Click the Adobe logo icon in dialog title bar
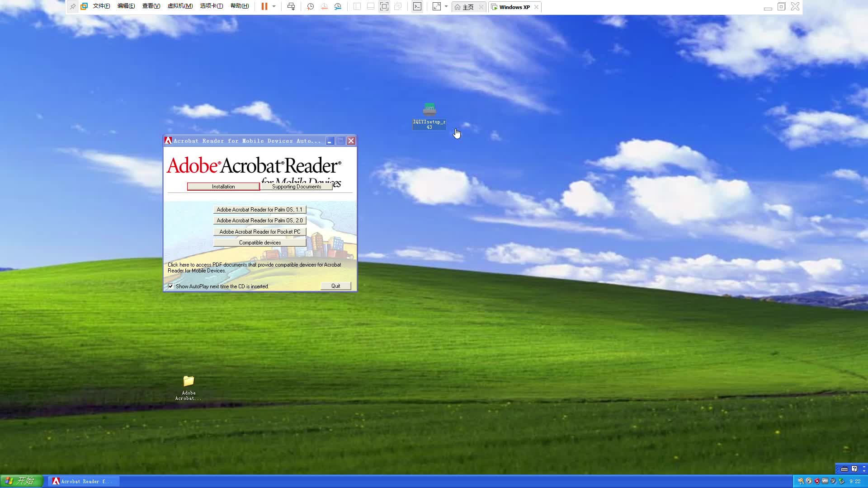868x488 pixels. [168, 141]
